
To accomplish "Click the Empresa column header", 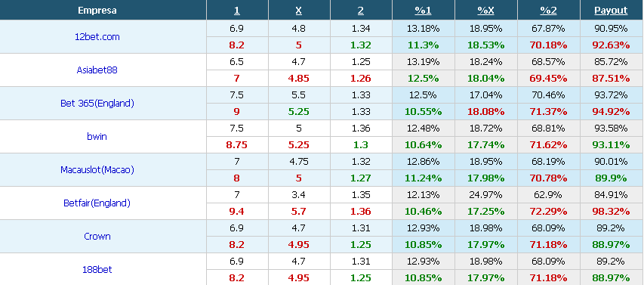I will point(97,11).
